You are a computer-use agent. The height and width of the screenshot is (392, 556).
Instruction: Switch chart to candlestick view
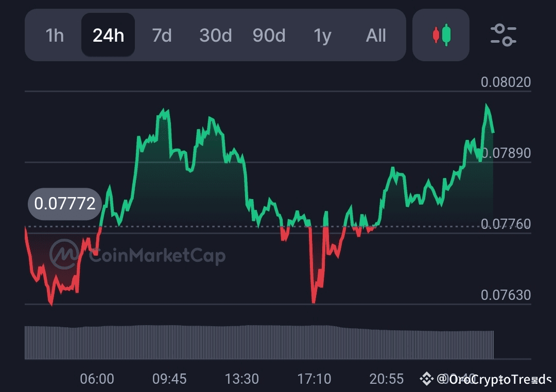(441, 35)
